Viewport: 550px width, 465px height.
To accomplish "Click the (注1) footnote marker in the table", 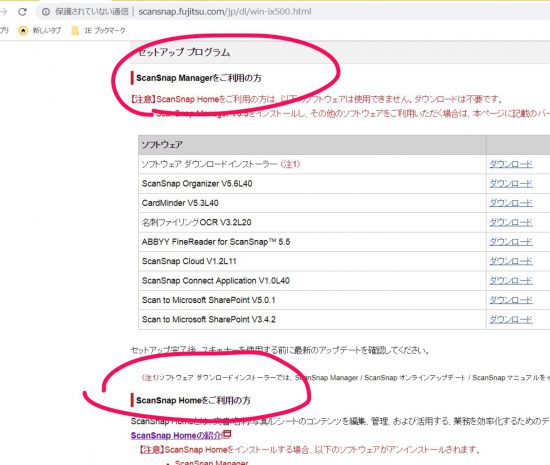I will click(290, 164).
